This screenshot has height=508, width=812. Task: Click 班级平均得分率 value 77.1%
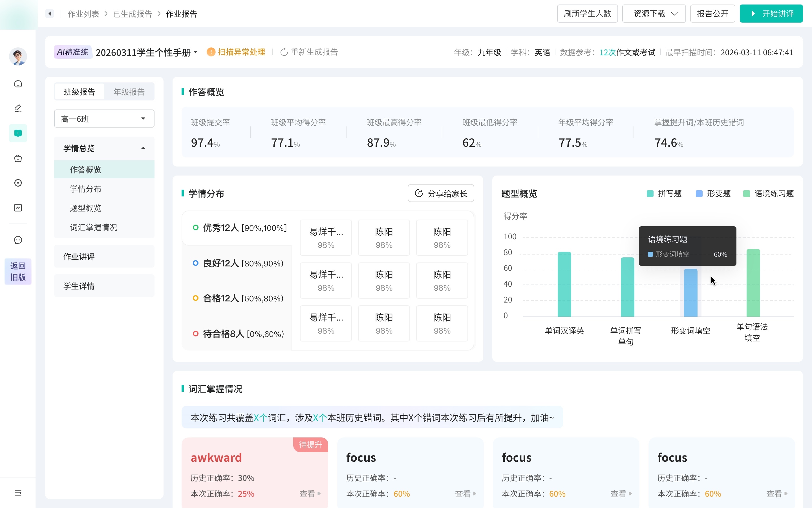pyautogui.click(x=286, y=143)
